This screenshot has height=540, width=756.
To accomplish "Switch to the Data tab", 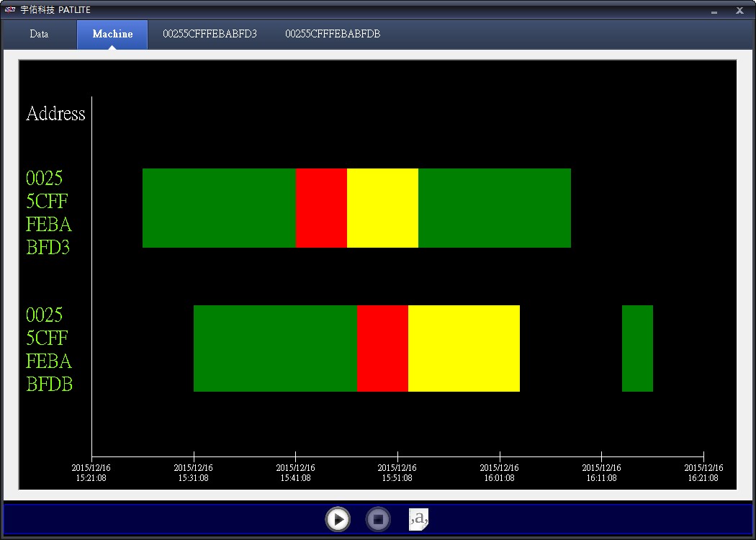I will tap(39, 34).
